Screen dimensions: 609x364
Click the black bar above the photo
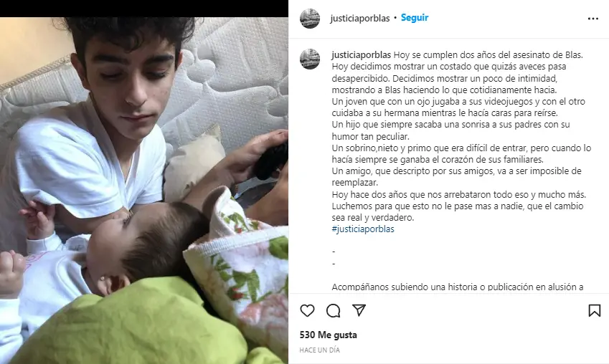pos(144,8)
